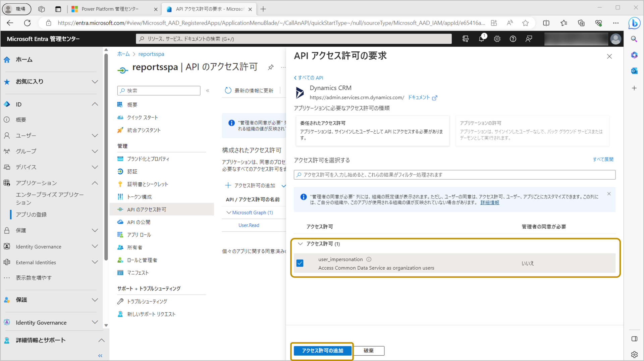Open the 詳細情報 link in banner

coord(490,202)
